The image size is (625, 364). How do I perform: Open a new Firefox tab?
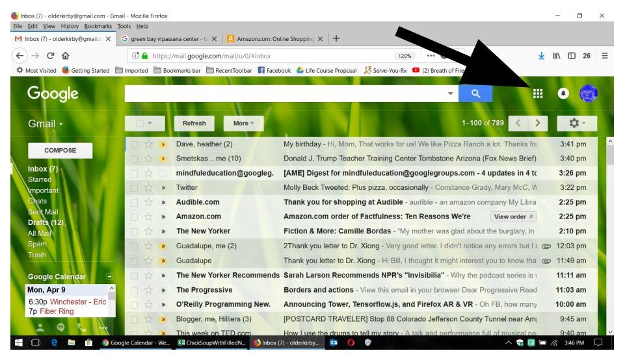pyautogui.click(x=336, y=38)
